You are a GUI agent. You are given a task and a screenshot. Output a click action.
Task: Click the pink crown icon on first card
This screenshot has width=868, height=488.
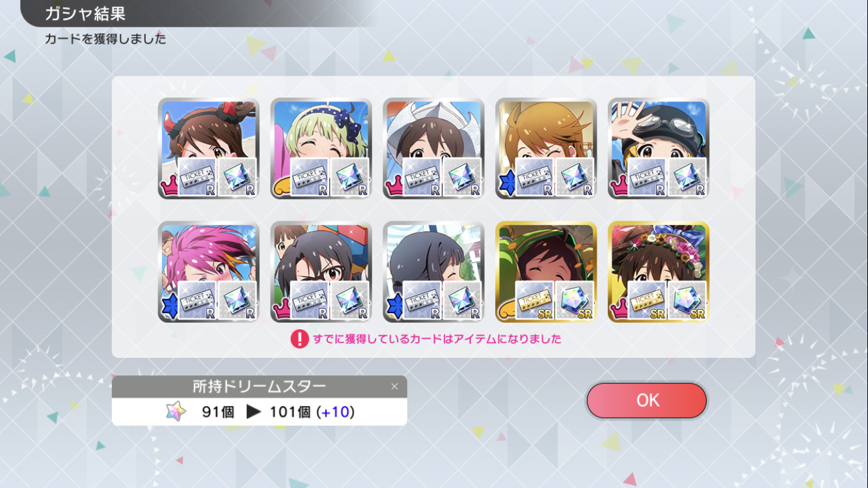[x=169, y=187]
